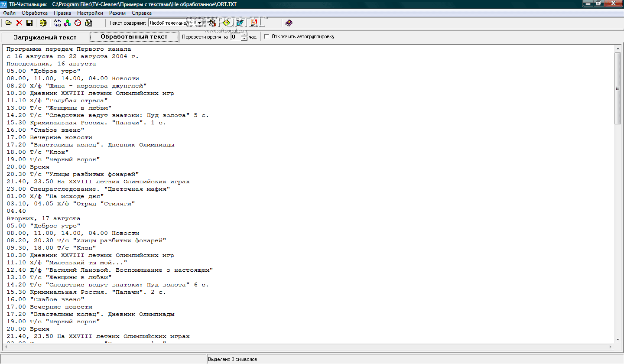Click the red clock icon
624x364 pixels.
point(78,23)
